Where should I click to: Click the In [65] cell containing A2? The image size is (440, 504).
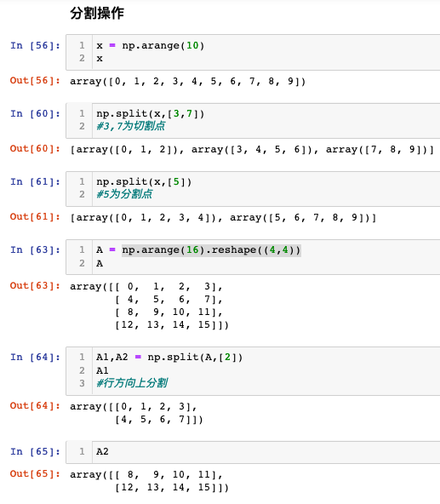253,452
